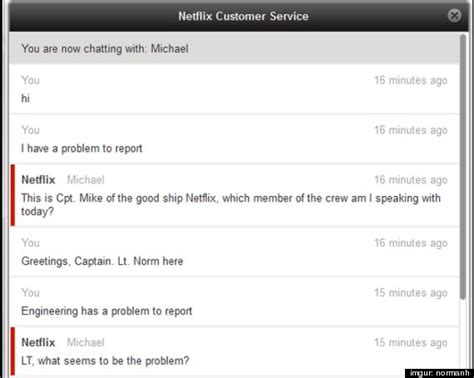Viewport: 474px width, 378px height.
Task: Click the Netflix Customer Service title text
Action: [x=243, y=16]
